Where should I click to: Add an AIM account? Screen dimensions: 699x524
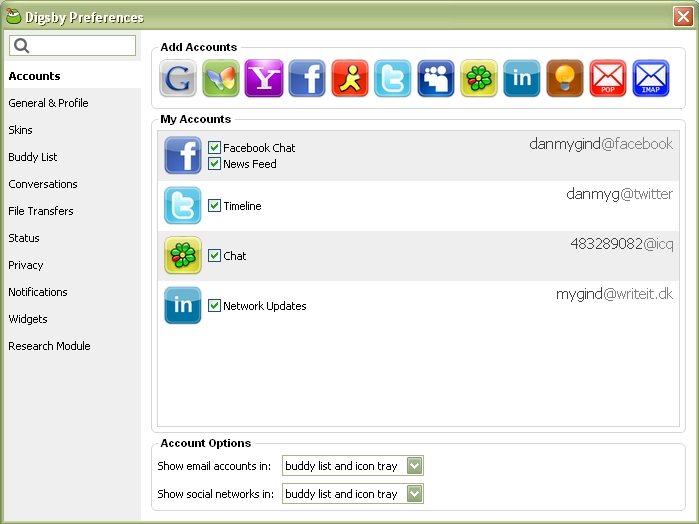(x=350, y=78)
